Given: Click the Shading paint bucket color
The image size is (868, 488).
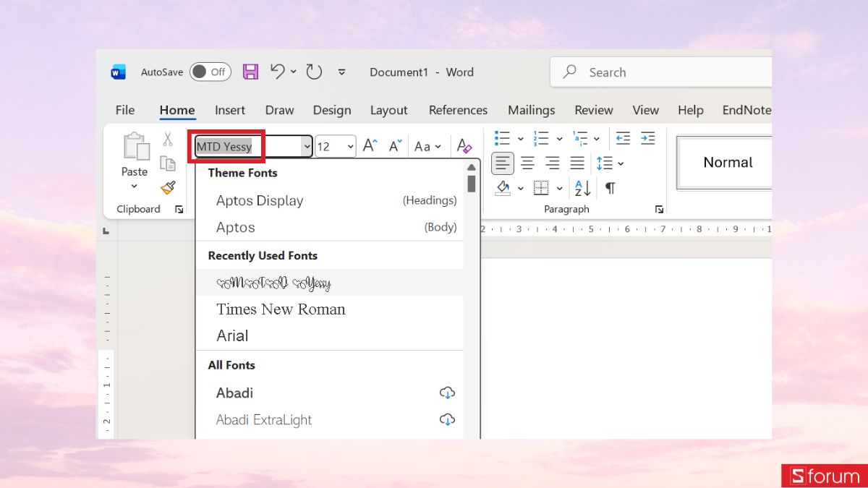Looking at the screenshot, I should click(x=503, y=188).
